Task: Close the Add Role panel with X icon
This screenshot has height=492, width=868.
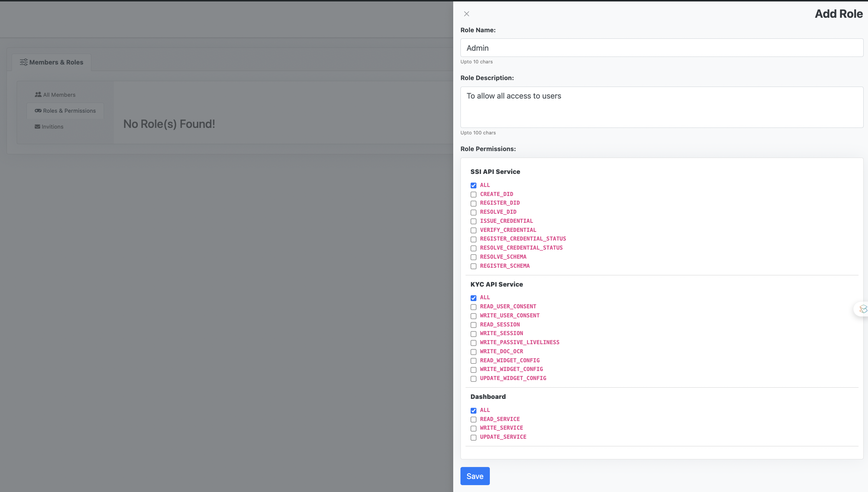Action: 467,14
